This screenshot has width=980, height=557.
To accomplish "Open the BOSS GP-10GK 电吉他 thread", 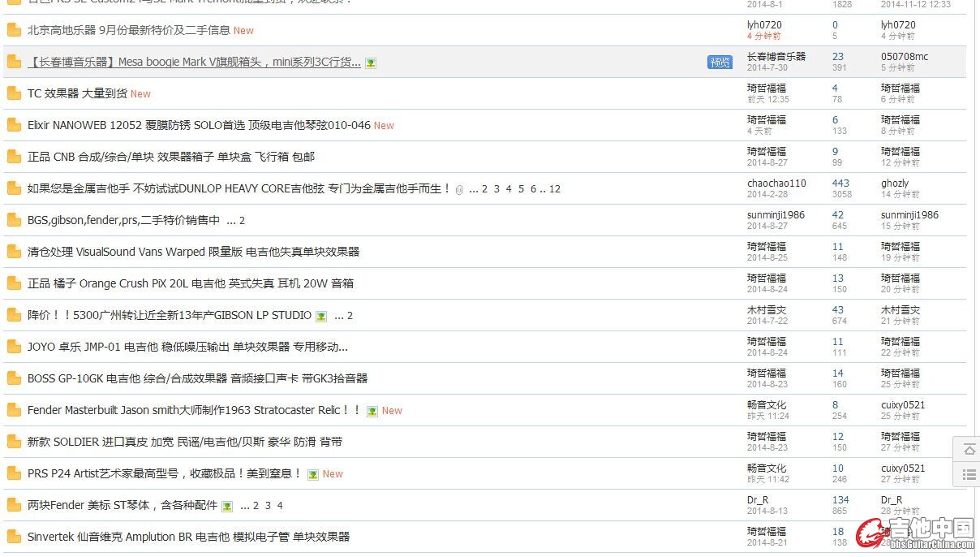I will [x=197, y=379].
